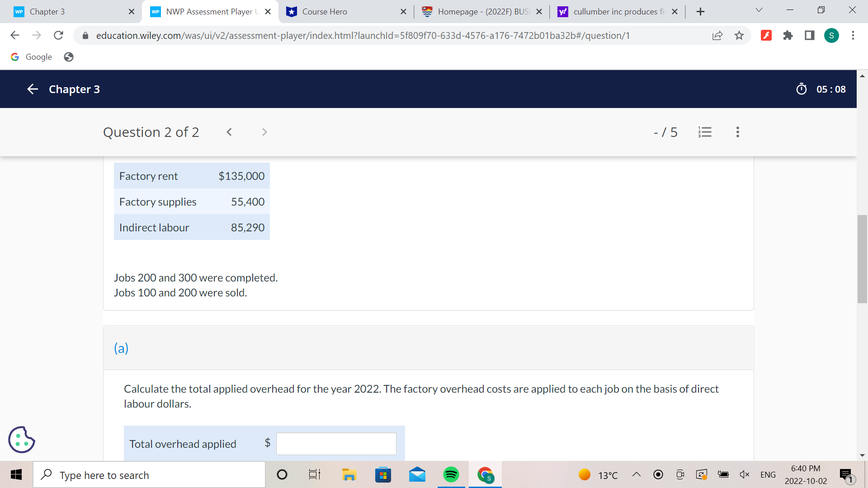Expand the tab search dropdown arrow
Viewport: 868px width, 488px height.
[759, 10]
